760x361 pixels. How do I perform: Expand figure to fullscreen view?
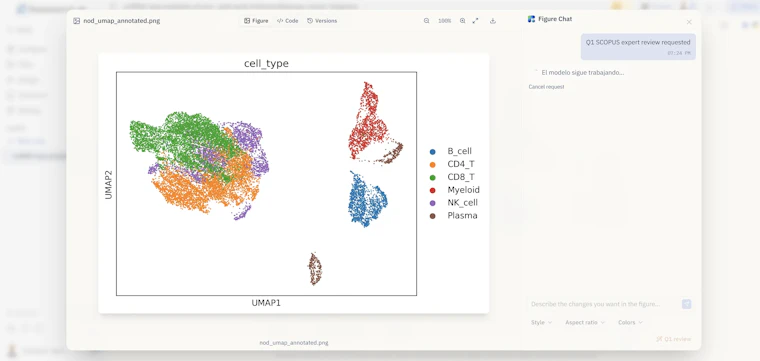[475, 21]
